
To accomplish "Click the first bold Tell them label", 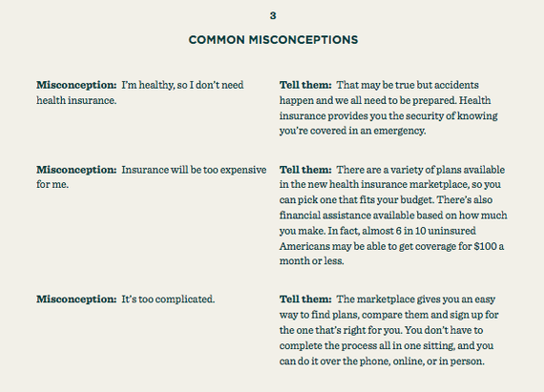I will point(305,85).
